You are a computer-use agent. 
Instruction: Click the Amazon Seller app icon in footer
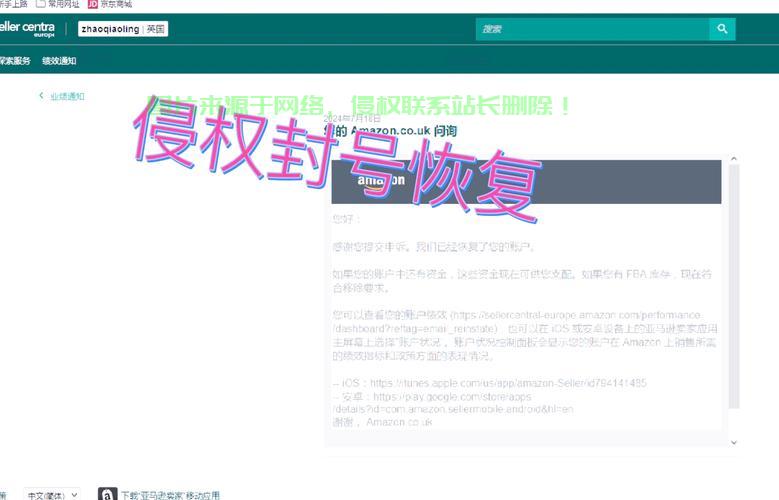(107, 494)
